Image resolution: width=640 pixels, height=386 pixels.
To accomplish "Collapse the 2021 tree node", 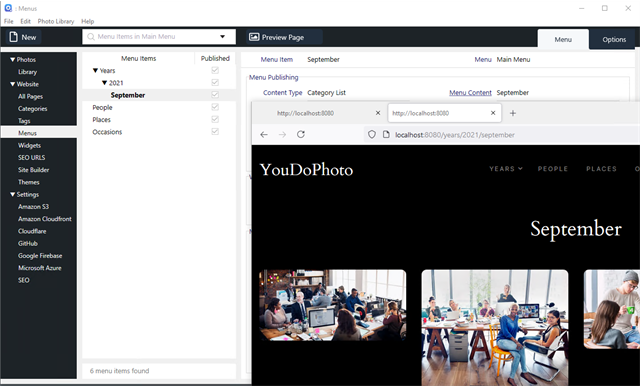I will (x=104, y=83).
